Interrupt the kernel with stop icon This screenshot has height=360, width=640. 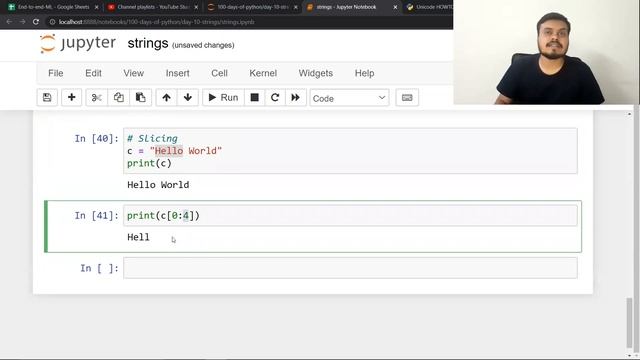point(255,98)
